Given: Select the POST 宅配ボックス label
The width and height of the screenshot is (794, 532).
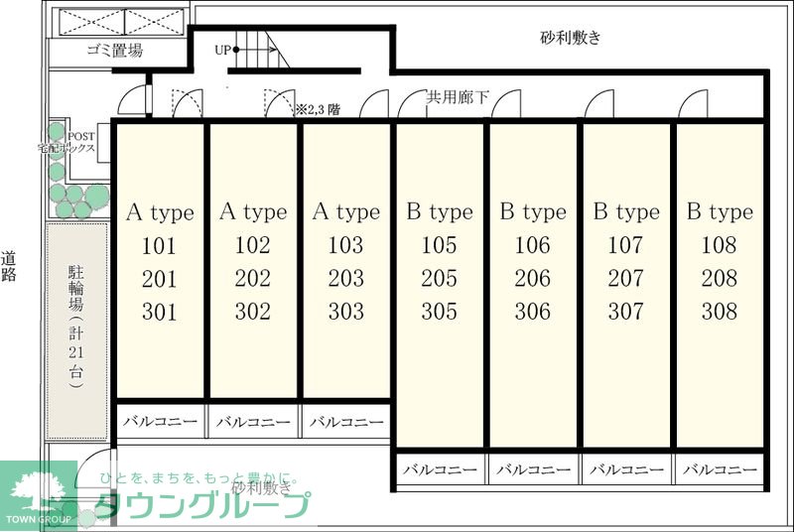Looking at the screenshot, I should tap(67, 142).
